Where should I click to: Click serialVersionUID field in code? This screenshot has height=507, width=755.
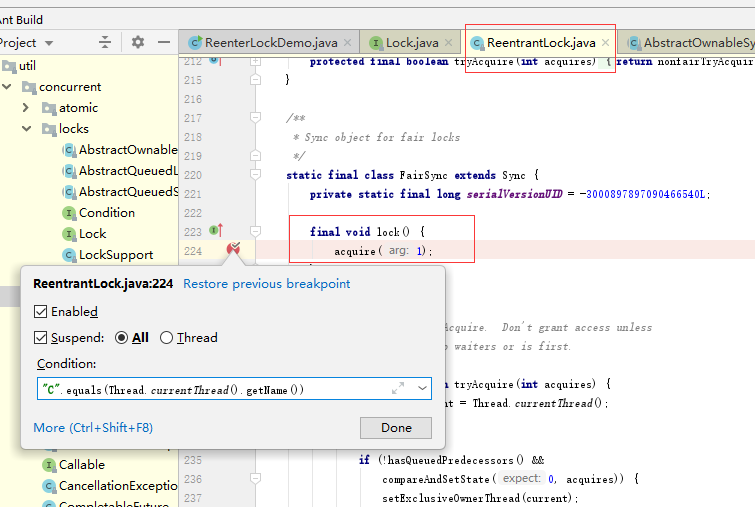[x=514, y=194]
